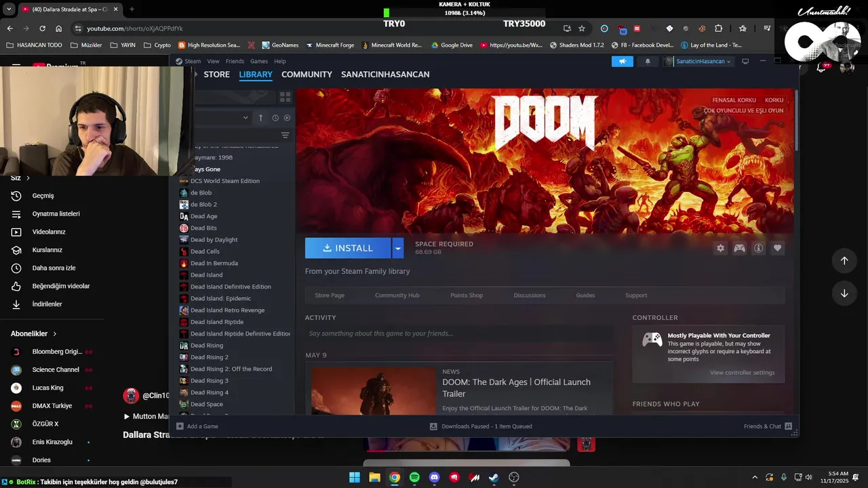
Task: Open Beğendiğim videolar in YouTube
Action: (x=60, y=286)
